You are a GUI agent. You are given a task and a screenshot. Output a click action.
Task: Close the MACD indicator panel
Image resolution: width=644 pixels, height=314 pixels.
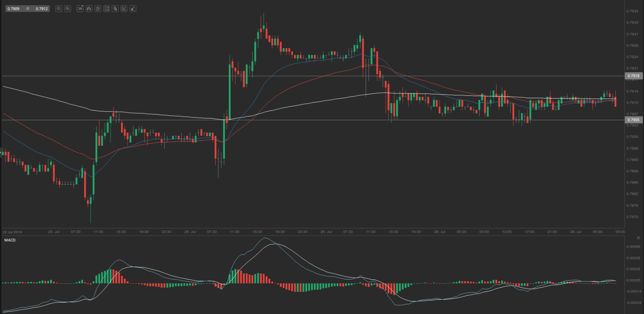638,238
